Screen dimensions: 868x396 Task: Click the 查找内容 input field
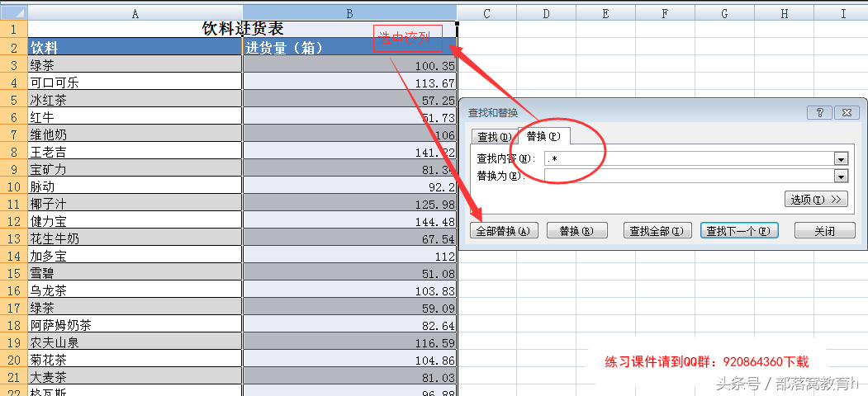690,158
